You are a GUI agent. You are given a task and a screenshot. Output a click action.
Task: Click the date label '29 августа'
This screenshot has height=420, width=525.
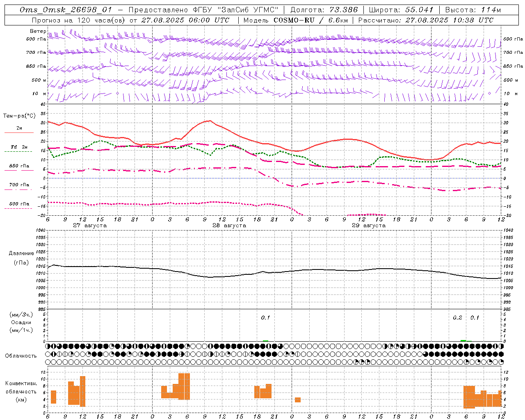[x=369, y=226]
